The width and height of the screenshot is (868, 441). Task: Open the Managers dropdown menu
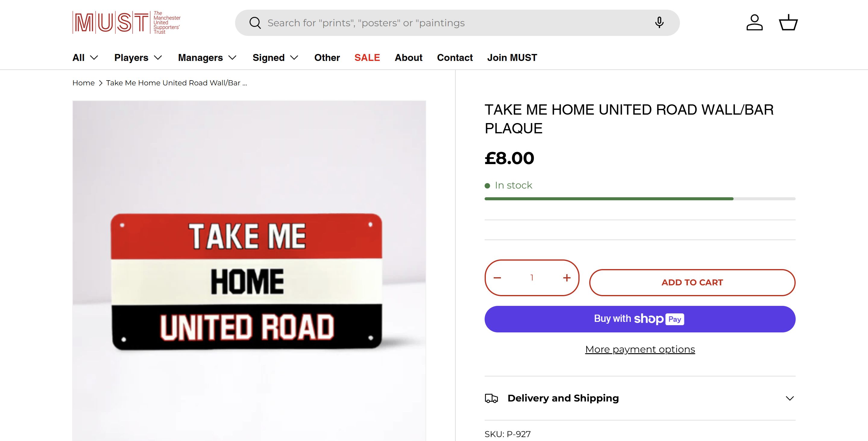207,58
